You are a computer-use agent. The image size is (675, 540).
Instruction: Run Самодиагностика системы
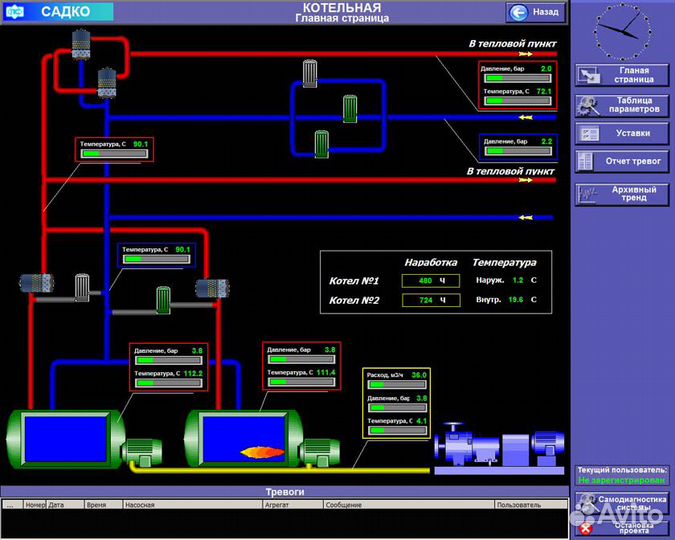click(622, 502)
